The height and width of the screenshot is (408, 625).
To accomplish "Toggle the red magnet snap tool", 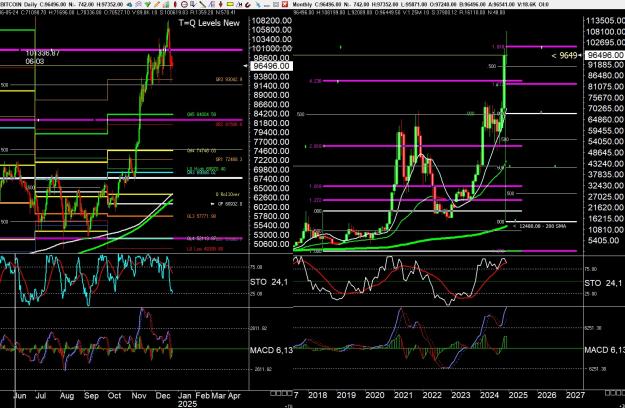I will [248, 5].
